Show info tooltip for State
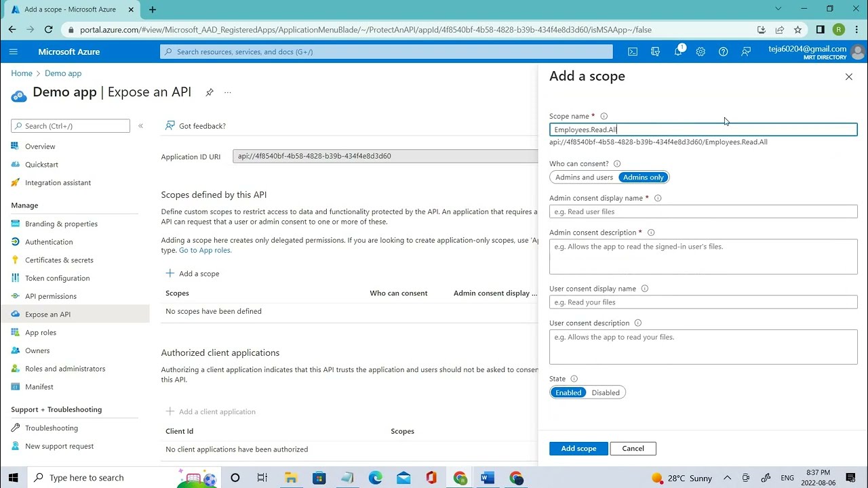This screenshot has width=868, height=488. pyautogui.click(x=574, y=379)
